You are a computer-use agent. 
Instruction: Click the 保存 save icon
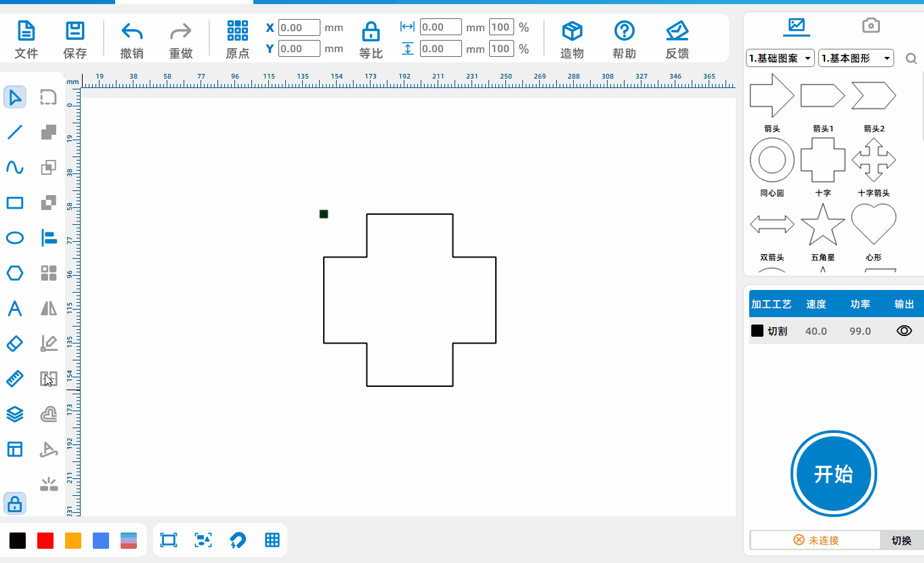tap(75, 30)
